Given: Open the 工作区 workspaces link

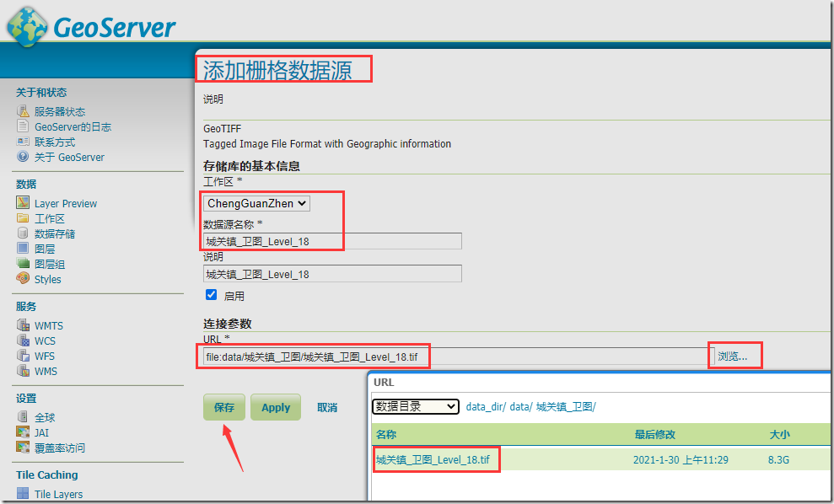Looking at the screenshot, I should [x=50, y=218].
